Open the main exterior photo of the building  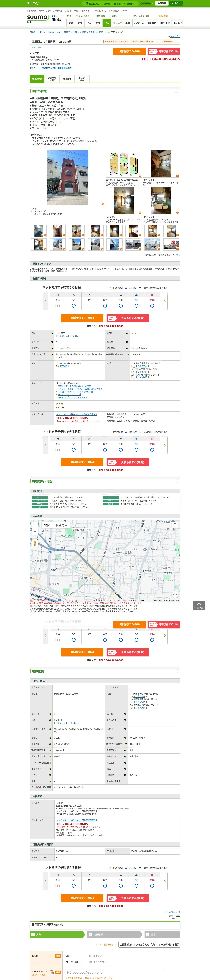[x=67, y=178]
